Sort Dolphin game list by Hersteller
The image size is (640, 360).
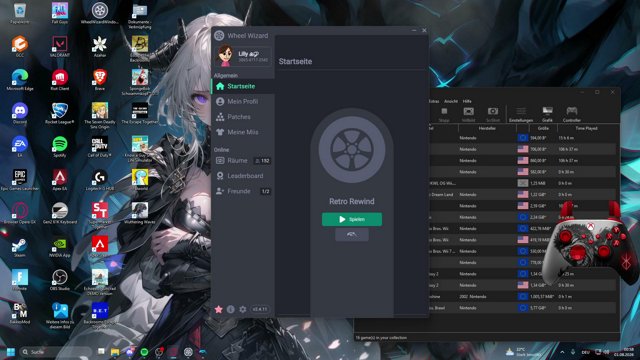click(x=487, y=128)
